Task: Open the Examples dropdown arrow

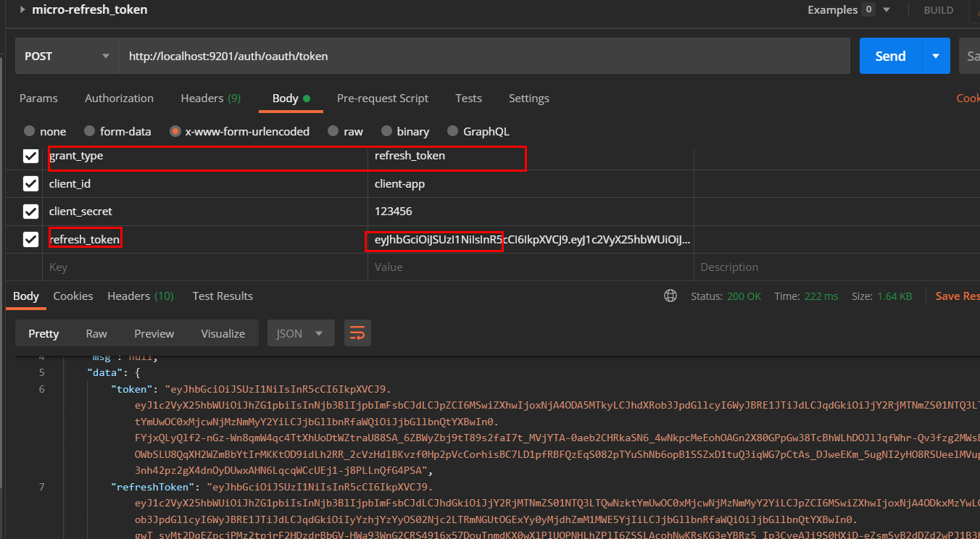Action: coord(886,9)
